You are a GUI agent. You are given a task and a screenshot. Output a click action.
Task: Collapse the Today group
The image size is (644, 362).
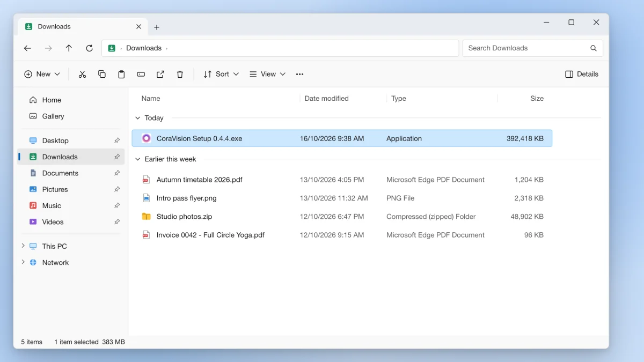coord(138,118)
